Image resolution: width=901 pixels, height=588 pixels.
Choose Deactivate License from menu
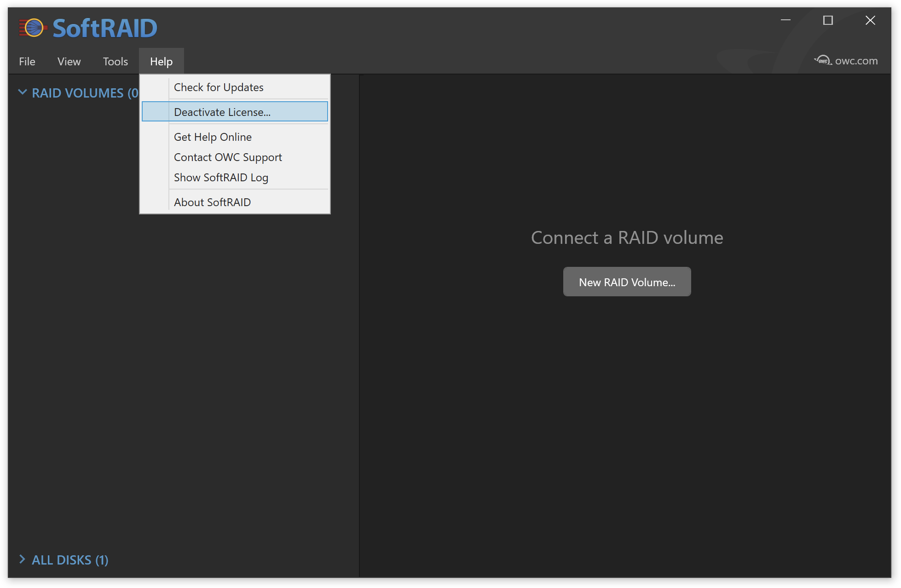[x=222, y=112]
